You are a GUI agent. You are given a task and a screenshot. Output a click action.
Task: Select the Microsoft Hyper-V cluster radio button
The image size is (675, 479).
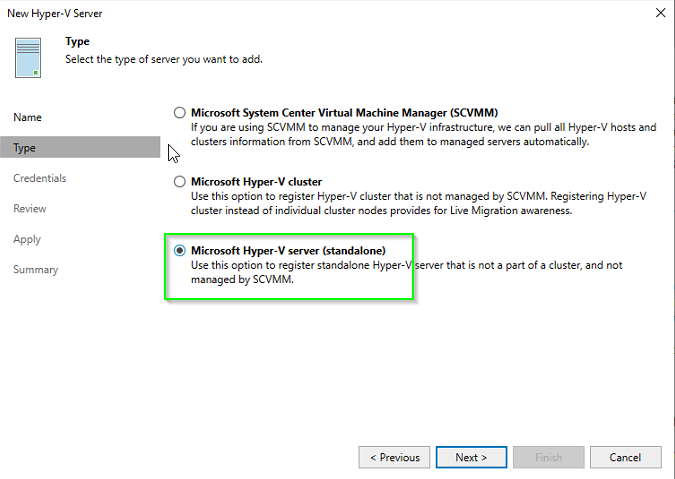[180, 182]
